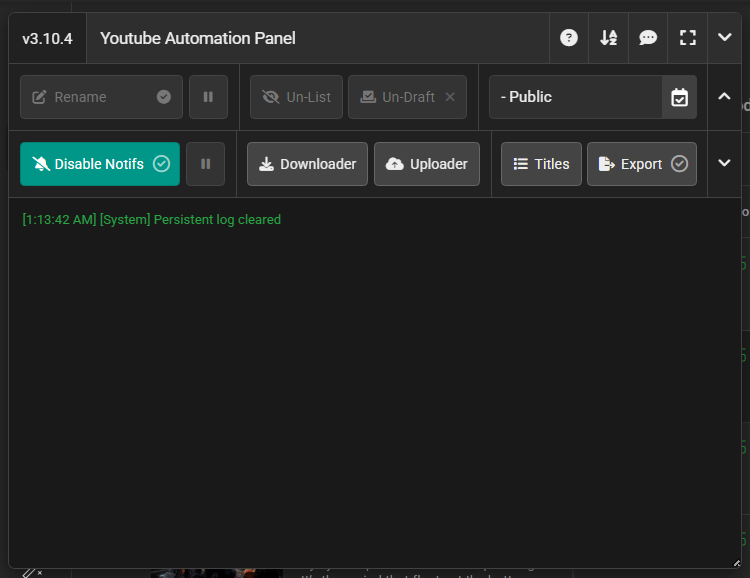Open the help question mark icon
The image size is (750, 578).
pyautogui.click(x=569, y=38)
